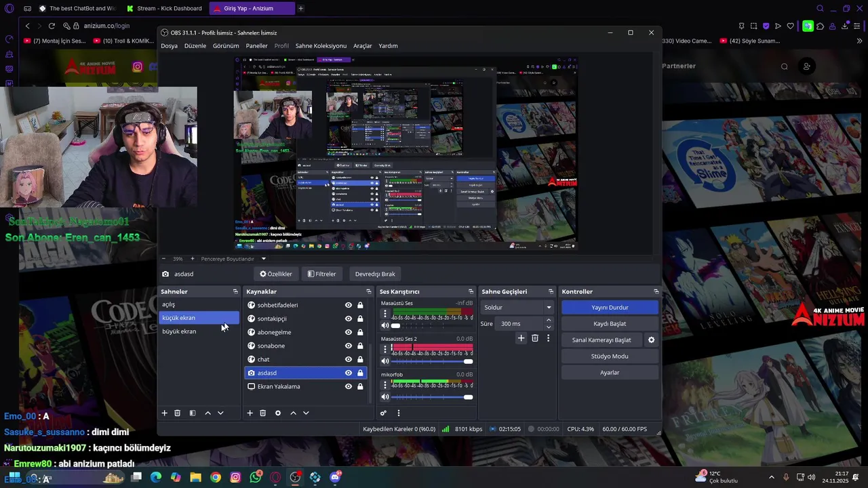The width and height of the screenshot is (868, 488).
Task: Add a scene transition with plus icon
Action: [521, 338]
